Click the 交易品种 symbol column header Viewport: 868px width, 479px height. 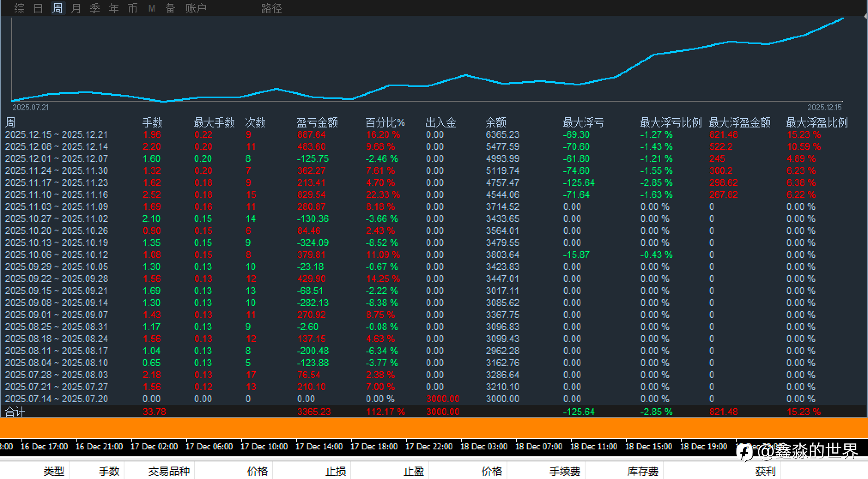[x=169, y=471]
